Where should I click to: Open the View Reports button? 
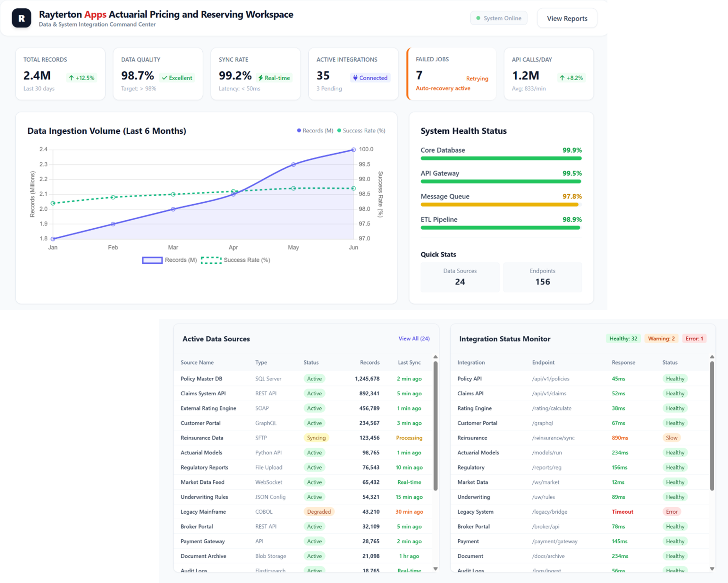point(567,19)
